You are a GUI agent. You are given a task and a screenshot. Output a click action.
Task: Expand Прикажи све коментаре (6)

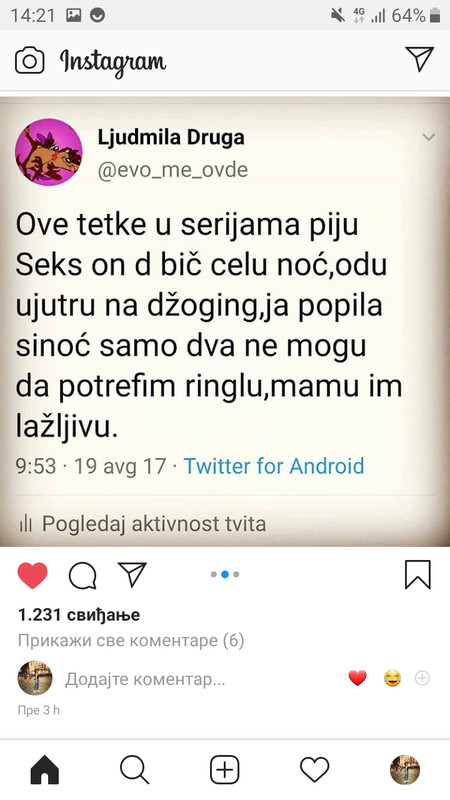click(131, 640)
